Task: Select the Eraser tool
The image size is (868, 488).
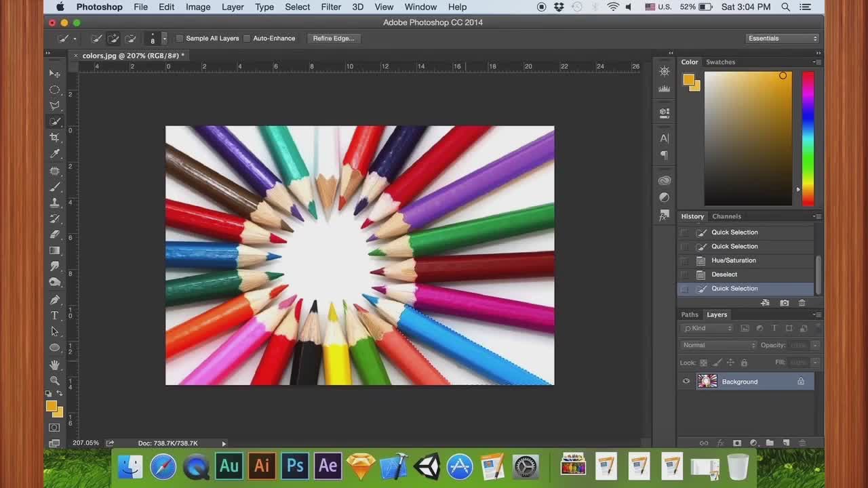Action: [55, 235]
